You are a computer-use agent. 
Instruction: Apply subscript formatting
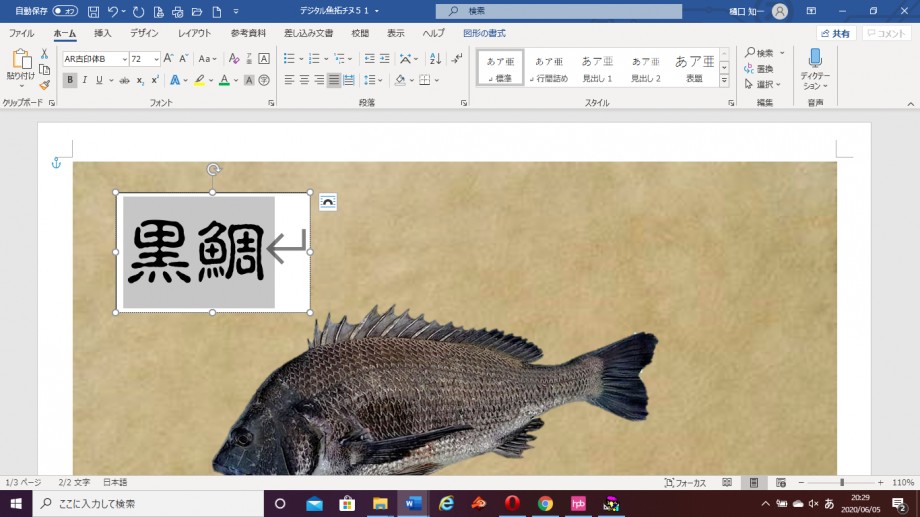[x=140, y=80]
